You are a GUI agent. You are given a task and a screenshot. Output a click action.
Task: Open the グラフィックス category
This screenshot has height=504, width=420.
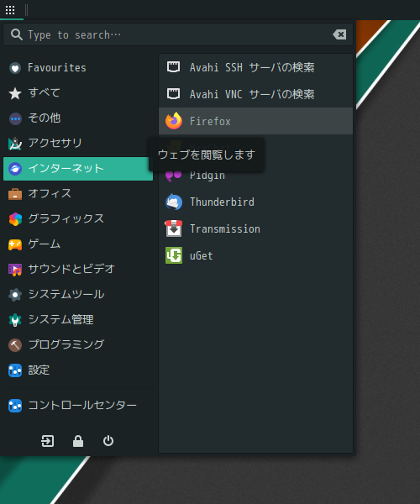point(78,219)
